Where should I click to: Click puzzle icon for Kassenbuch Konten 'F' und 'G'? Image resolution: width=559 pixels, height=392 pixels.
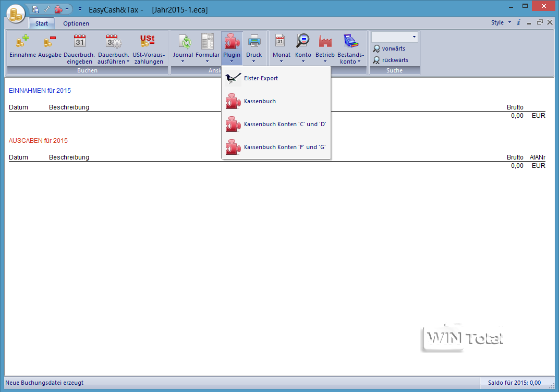pos(233,147)
